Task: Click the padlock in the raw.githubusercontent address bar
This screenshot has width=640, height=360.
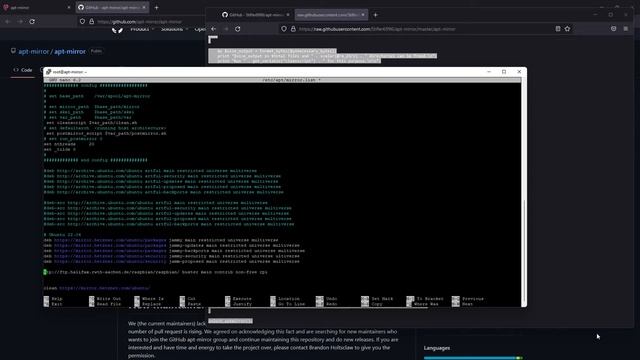Action: (x=293, y=29)
